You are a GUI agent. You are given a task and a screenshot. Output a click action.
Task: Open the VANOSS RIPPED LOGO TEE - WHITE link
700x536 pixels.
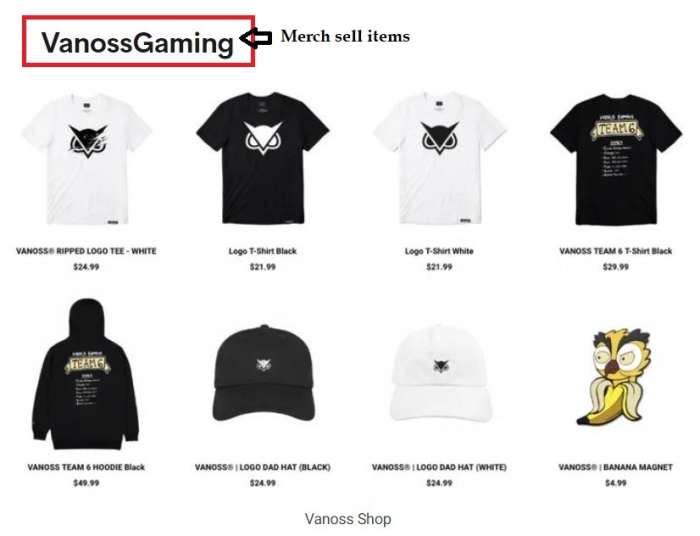86,251
